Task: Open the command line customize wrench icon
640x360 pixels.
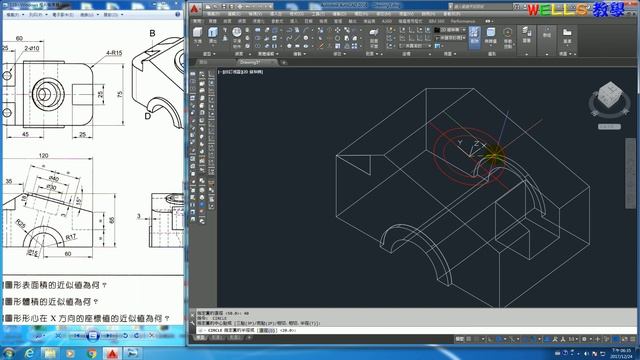Action: (x=193, y=322)
